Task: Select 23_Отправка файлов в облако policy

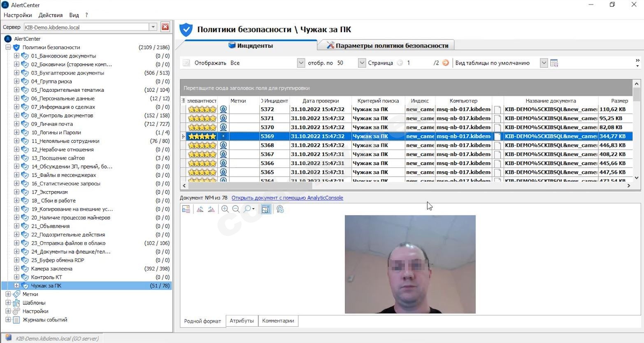Action: point(68,243)
